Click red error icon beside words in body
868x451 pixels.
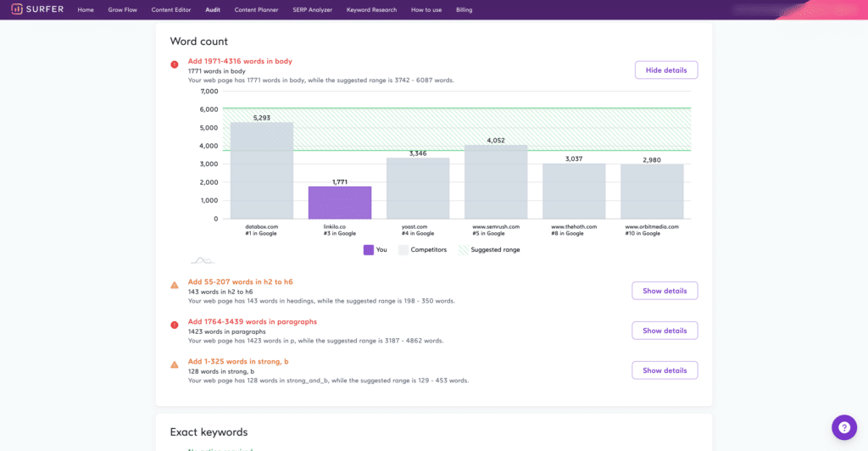click(175, 64)
